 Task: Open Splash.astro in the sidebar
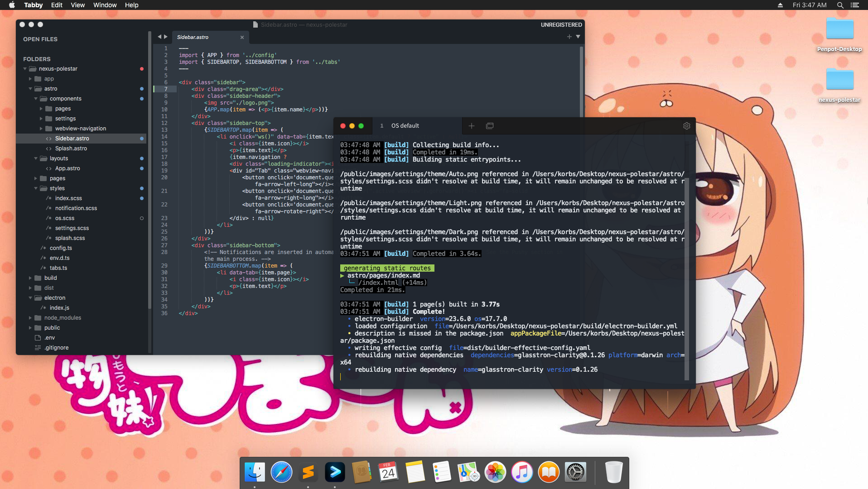[x=71, y=149]
